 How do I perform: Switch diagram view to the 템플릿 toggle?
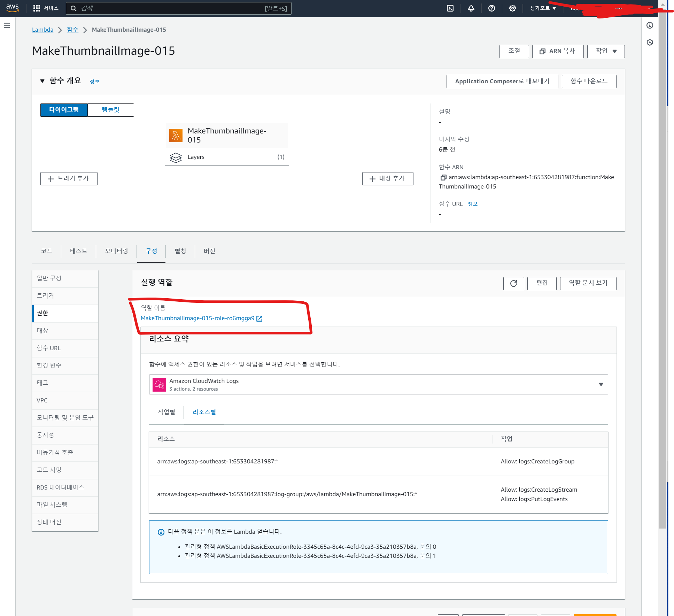coord(110,110)
